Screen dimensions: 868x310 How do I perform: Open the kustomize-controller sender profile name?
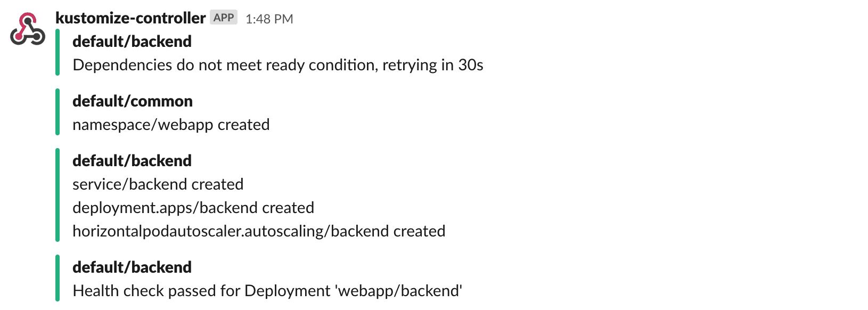click(x=130, y=18)
